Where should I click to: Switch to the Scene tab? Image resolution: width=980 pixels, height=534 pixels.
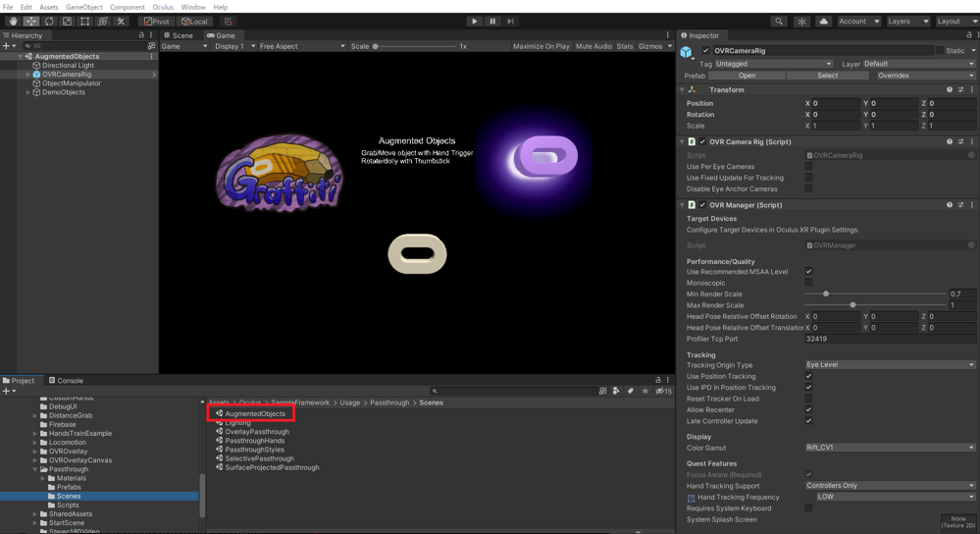(x=179, y=35)
